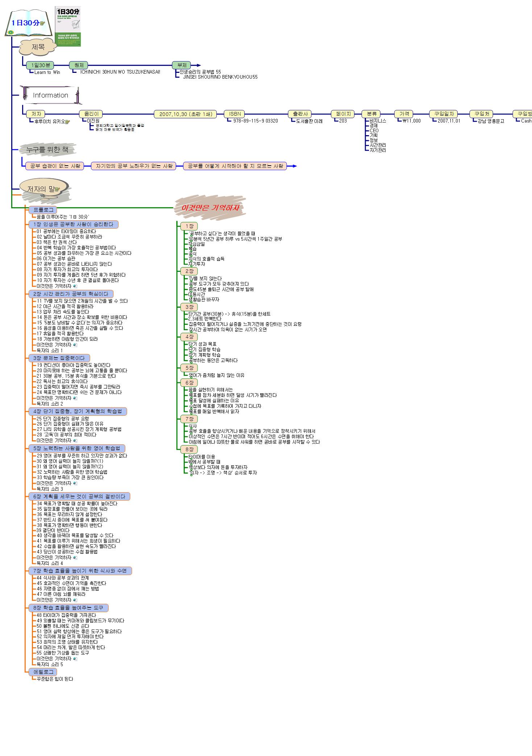The image size is (532, 756).
Task: Click arrow after 공부를 어떻게 시작해야 할 지 node
Action: coord(294,166)
